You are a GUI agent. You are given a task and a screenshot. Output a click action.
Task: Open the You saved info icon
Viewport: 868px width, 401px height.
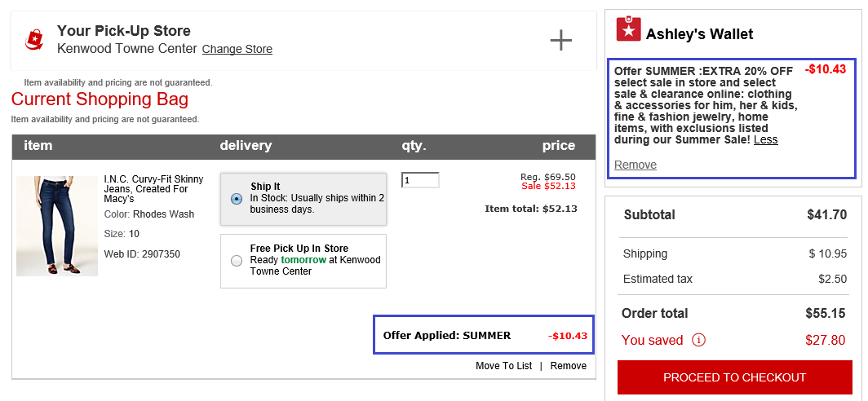click(x=698, y=340)
